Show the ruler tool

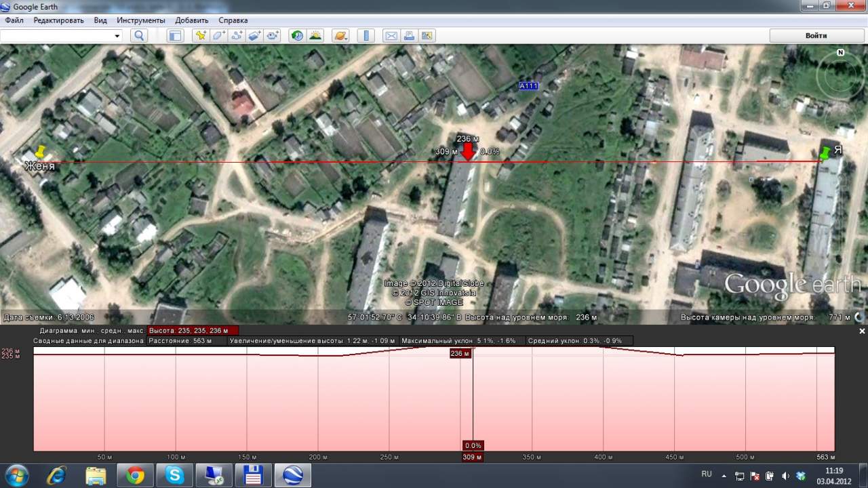tap(366, 36)
